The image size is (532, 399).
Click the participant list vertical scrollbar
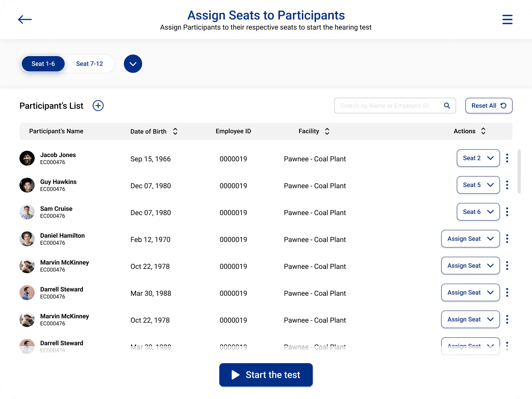(519, 171)
